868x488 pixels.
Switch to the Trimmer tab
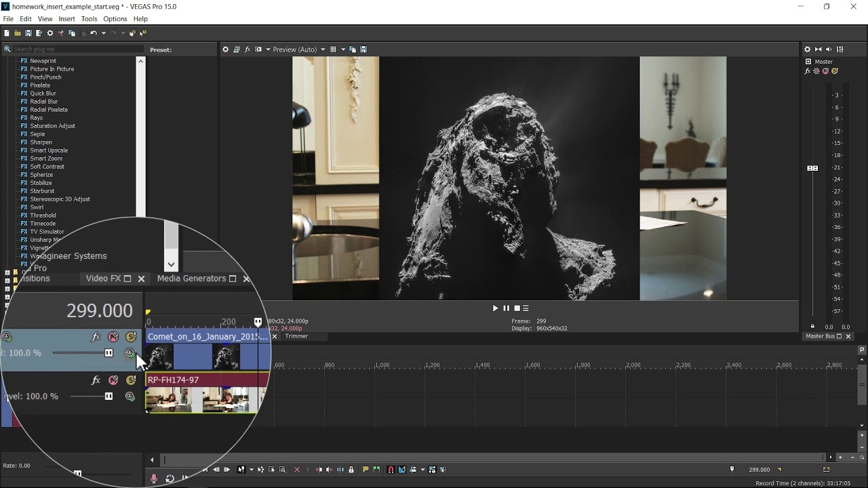pyautogui.click(x=296, y=336)
